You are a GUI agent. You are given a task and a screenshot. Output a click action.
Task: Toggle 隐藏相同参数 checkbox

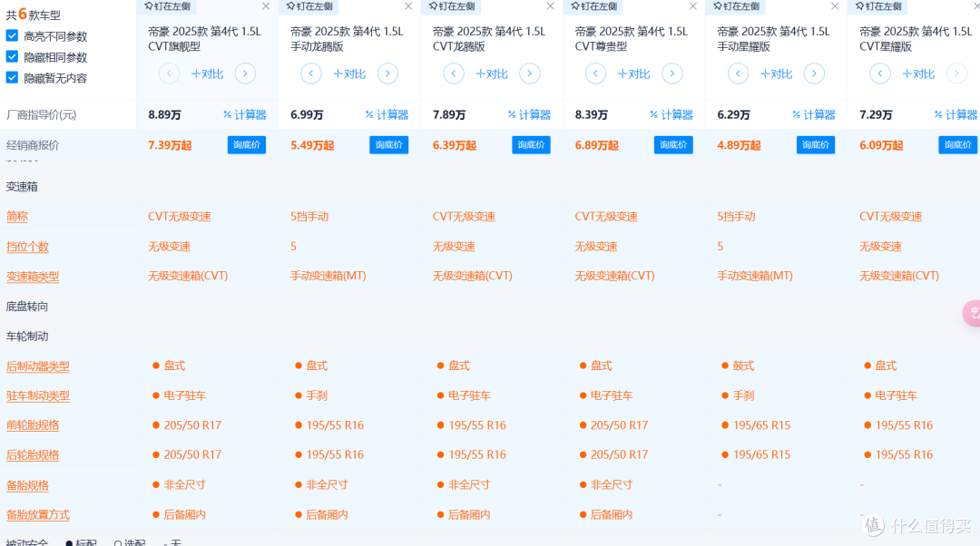click(x=12, y=57)
